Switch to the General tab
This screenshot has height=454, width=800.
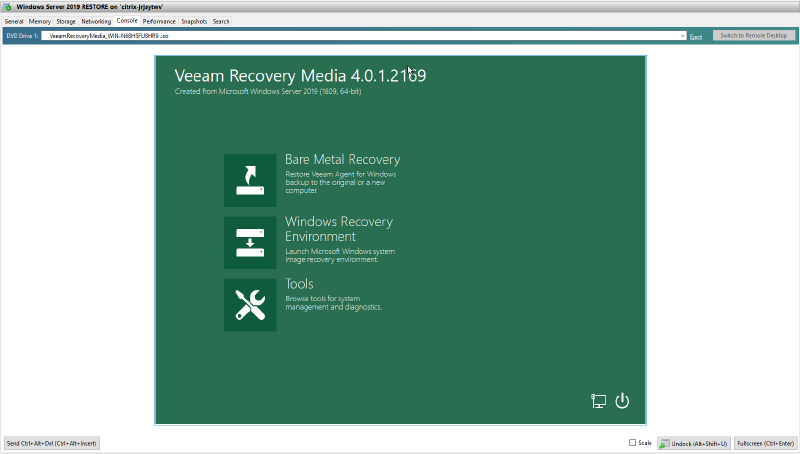coord(14,21)
